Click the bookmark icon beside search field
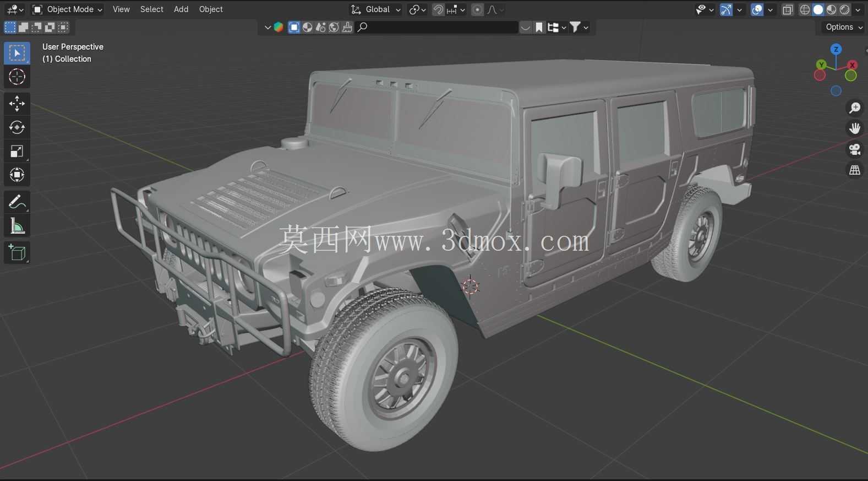Viewport: 868px width, 481px height. [x=539, y=27]
